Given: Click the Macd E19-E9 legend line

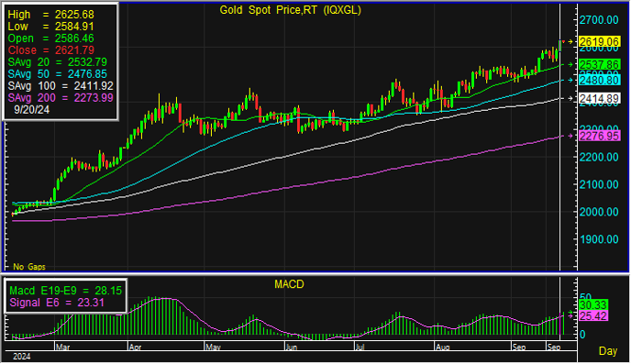Looking at the screenshot, I should tap(65, 291).
